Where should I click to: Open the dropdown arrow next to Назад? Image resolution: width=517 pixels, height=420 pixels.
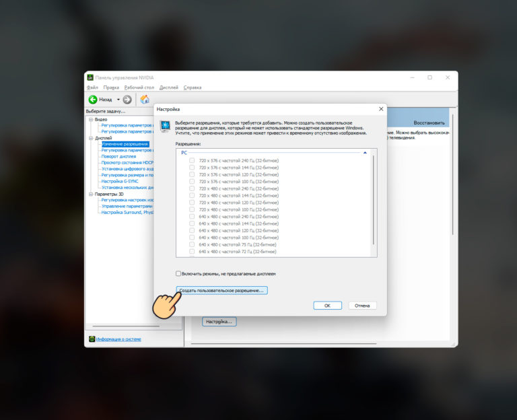[x=118, y=99]
